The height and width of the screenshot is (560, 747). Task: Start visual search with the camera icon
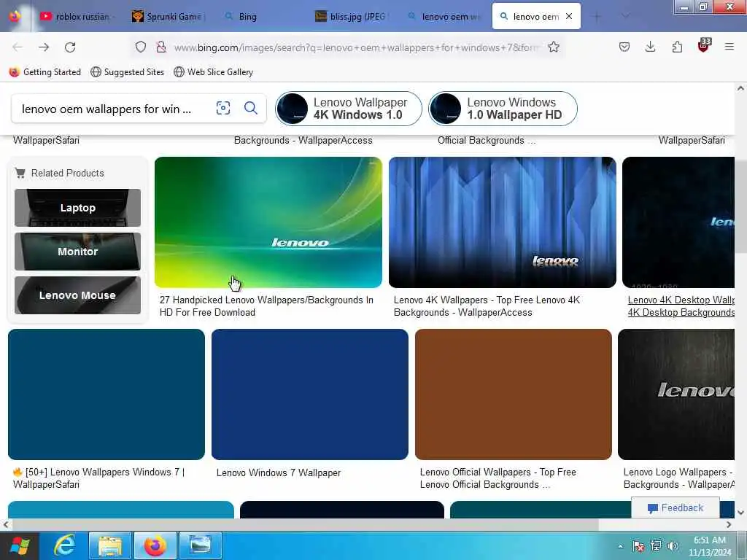pos(223,108)
